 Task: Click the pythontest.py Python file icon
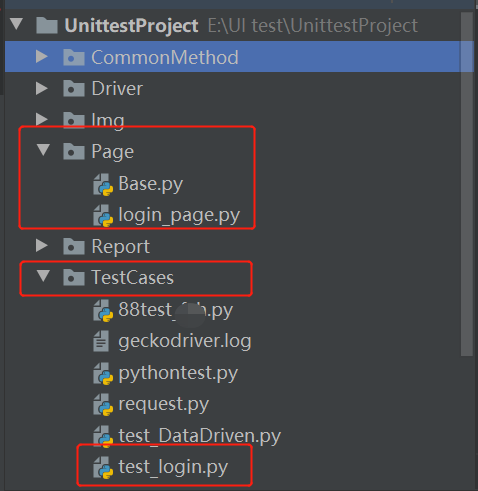[103, 373]
